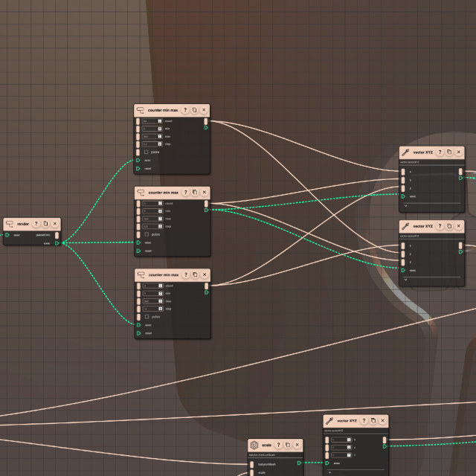Close the topmost vector XYZ node
Screen dimensions: 476x476
tap(459, 152)
